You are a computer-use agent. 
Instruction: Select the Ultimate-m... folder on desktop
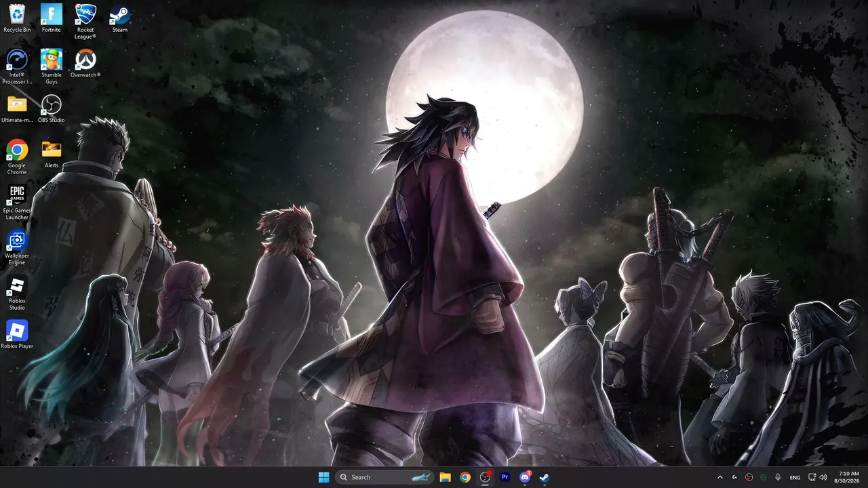tap(17, 108)
